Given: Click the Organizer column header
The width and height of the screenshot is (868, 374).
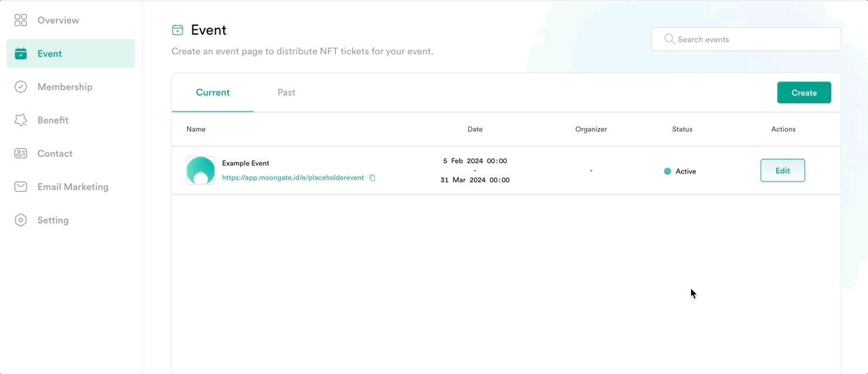Looking at the screenshot, I should 590,129.
